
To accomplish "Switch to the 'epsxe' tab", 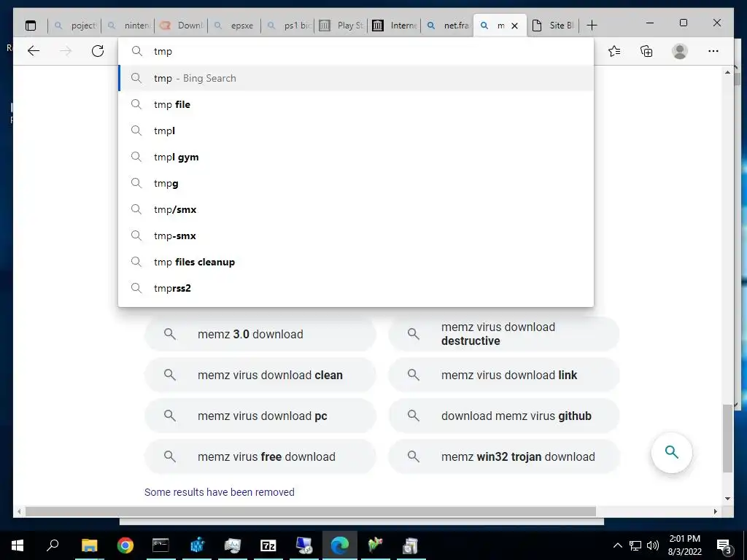I will [x=234, y=26].
